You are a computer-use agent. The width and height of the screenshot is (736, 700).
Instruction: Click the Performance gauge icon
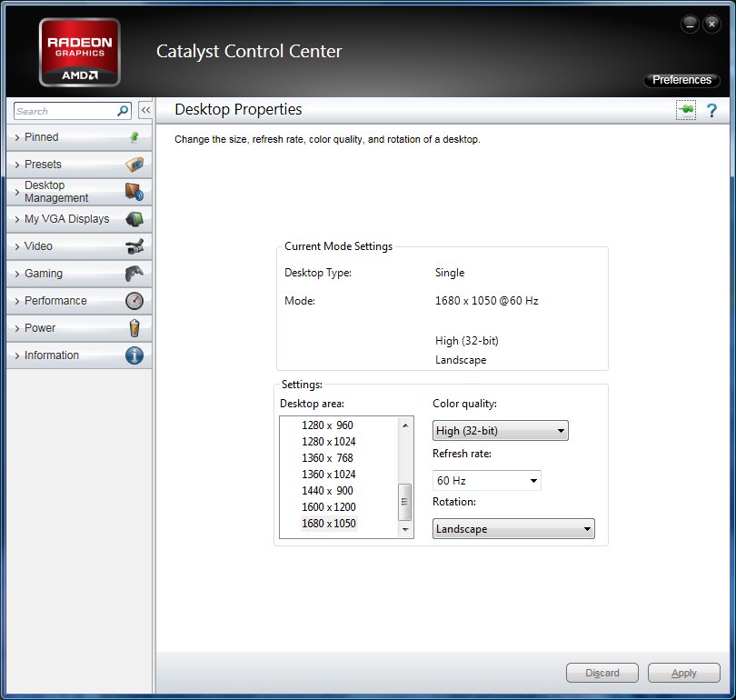coord(134,301)
